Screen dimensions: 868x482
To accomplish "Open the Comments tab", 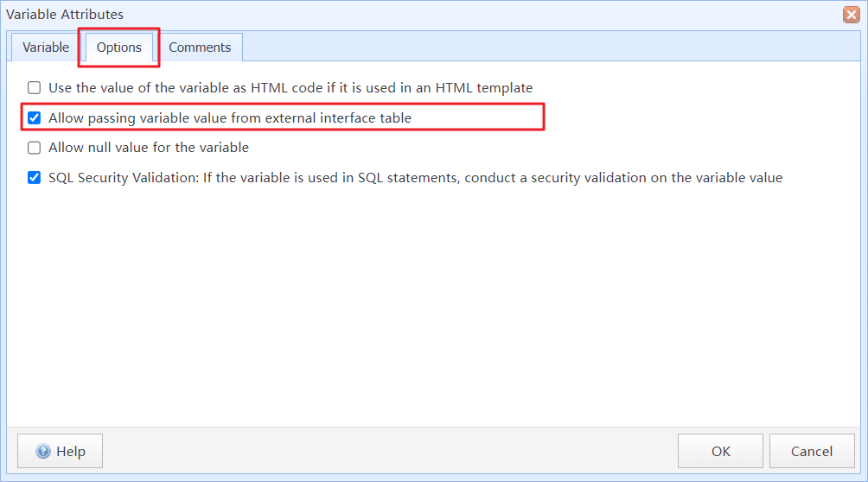I will pos(200,48).
